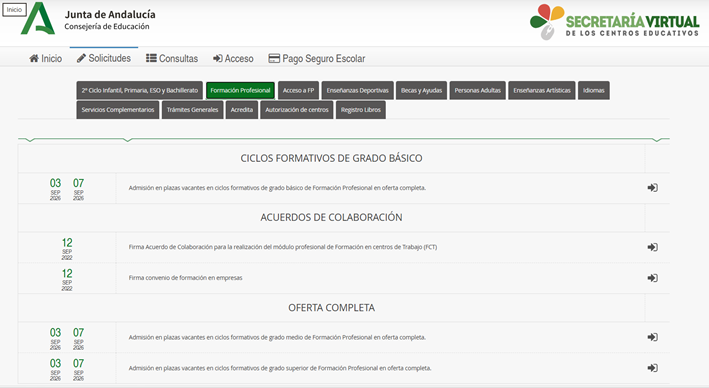This screenshot has width=709, height=388.
Task: Select the Trámites Generales tab
Action: click(193, 110)
